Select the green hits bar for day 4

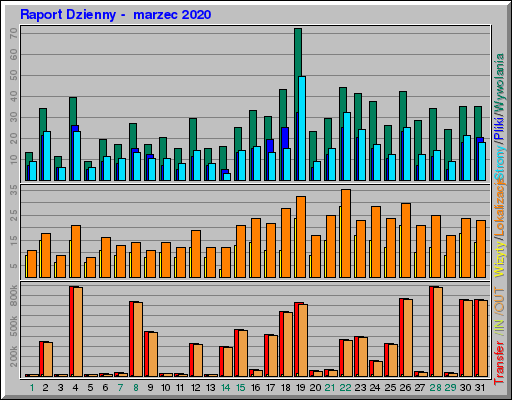click(73, 112)
